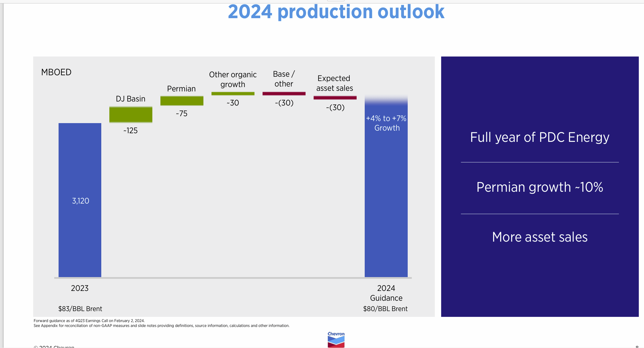The height and width of the screenshot is (348, 644).
Task: Click the © 2024 Chevron copyright text
Action: click(54, 347)
